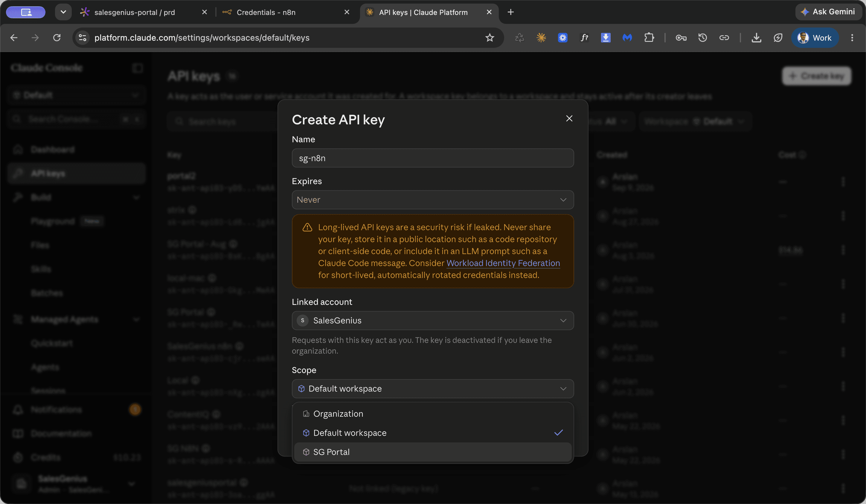The height and width of the screenshot is (504, 866).
Task: Open the browser downloads icon
Action: point(756,38)
